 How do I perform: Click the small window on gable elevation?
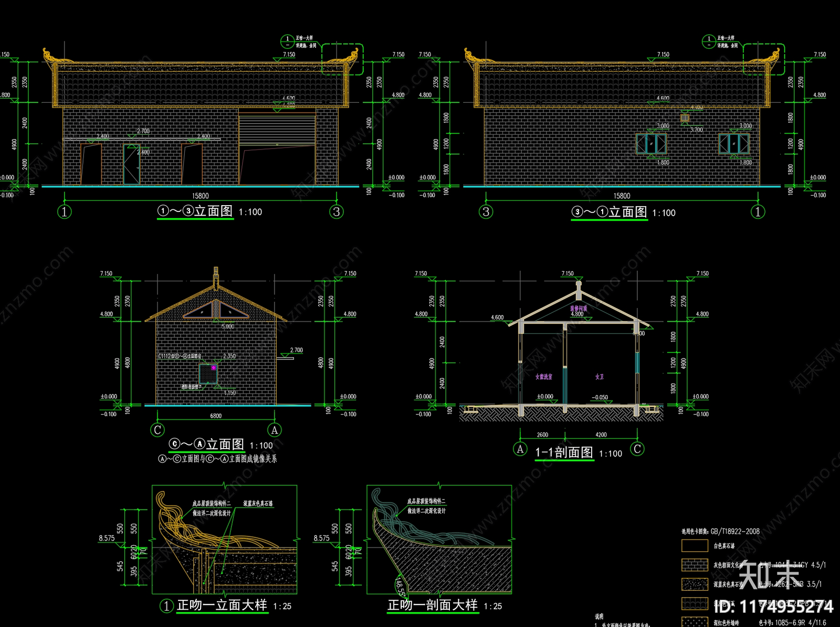pyautogui.click(x=208, y=374)
